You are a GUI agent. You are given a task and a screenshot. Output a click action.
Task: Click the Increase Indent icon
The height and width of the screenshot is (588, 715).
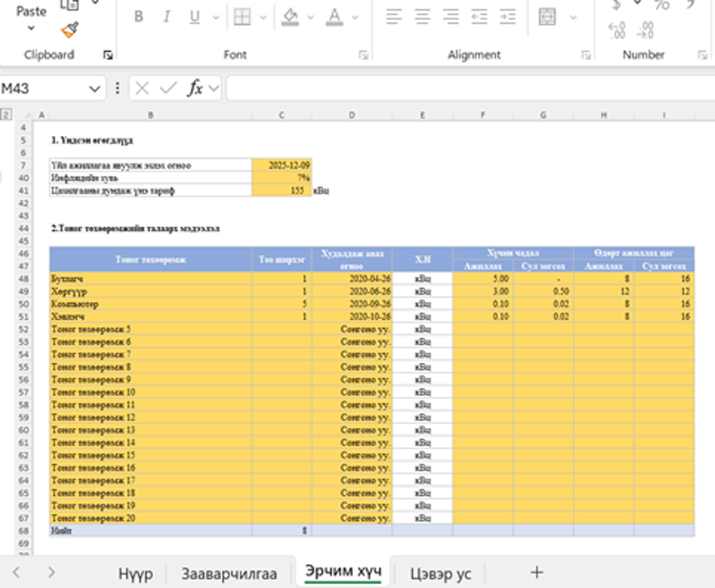point(508,17)
